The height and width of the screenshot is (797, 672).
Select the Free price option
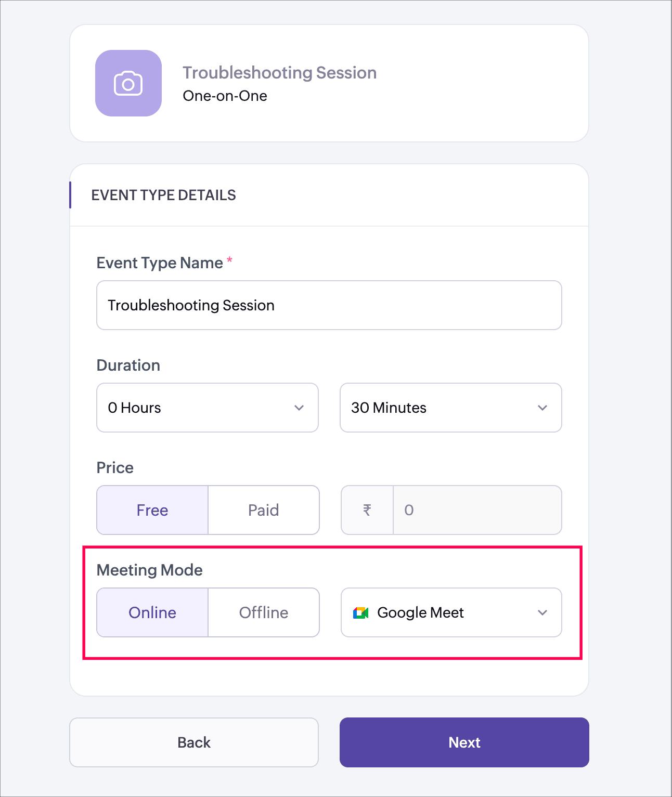(x=152, y=510)
